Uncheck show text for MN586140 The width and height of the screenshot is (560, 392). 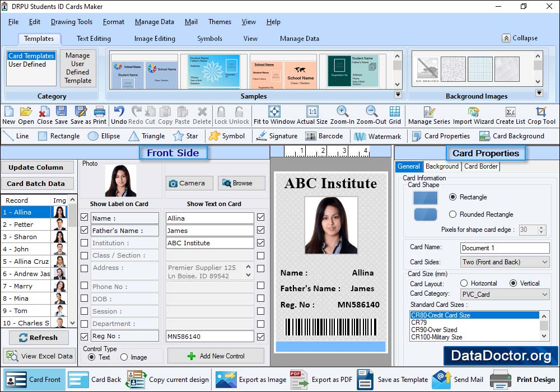261,337
